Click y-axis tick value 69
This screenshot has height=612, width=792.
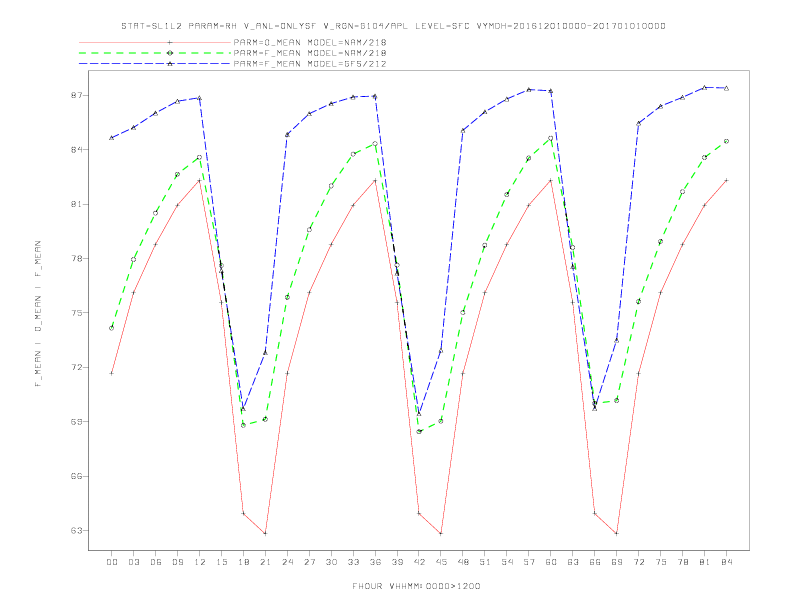point(76,422)
